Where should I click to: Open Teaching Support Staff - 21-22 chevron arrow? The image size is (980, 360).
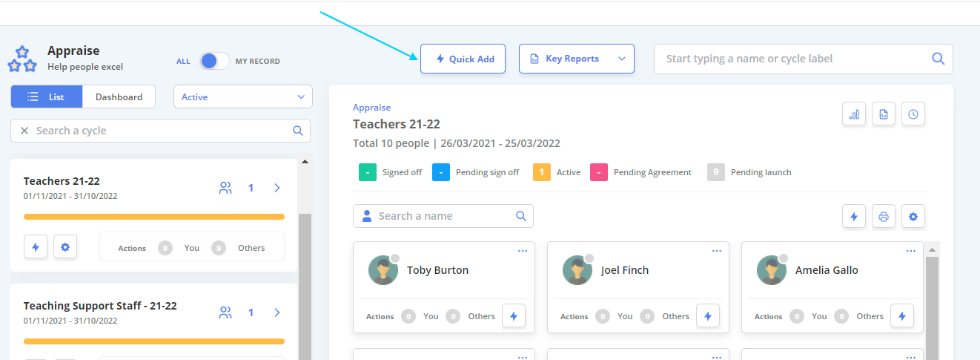point(277,312)
